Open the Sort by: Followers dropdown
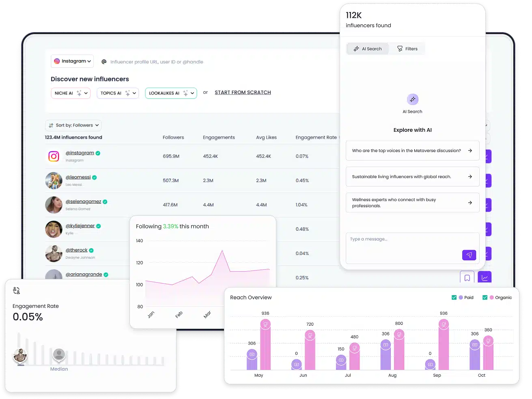Viewport: 532px width, 399px height. tap(73, 125)
